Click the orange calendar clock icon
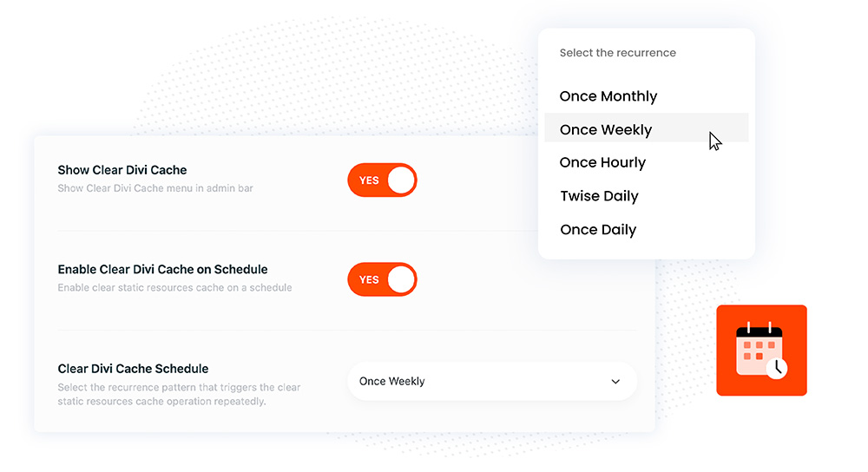 pyautogui.click(x=761, y=351)
